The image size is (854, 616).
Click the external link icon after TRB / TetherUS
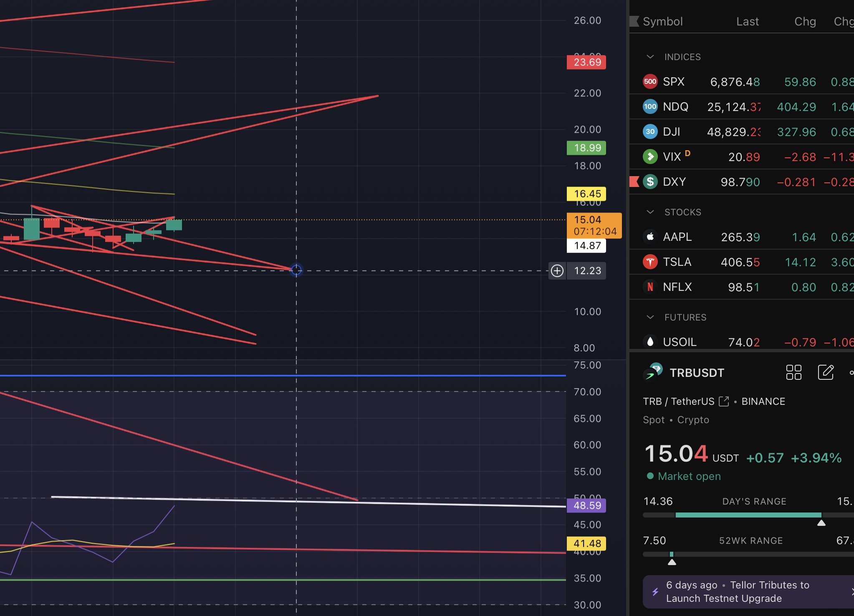pyautogui.click(x=724, y=401)
